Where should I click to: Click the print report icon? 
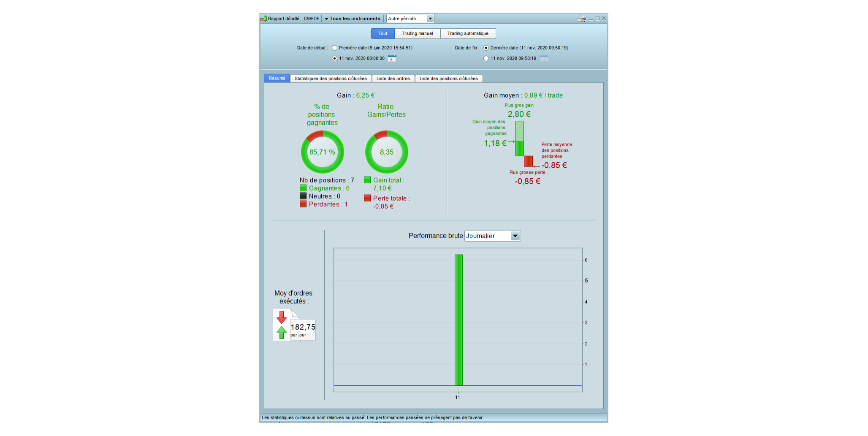(582, 19)
